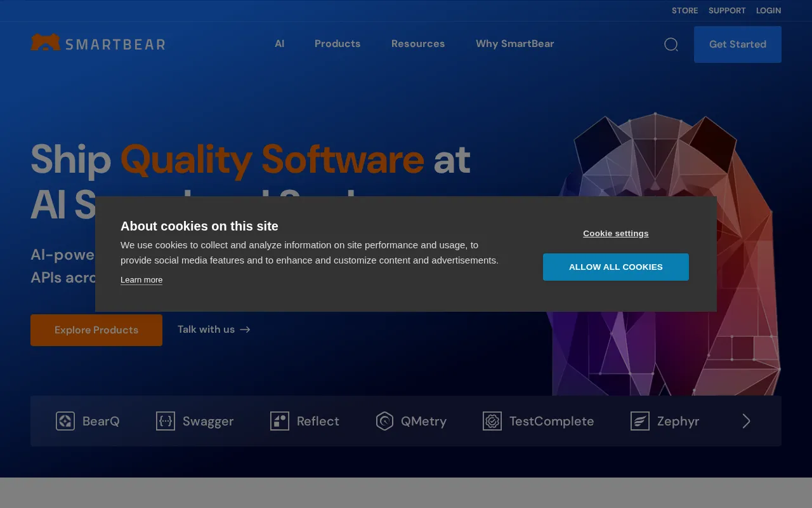Open the AI menu item
Screen dimensions: 812x508
[x=279, y=44]
